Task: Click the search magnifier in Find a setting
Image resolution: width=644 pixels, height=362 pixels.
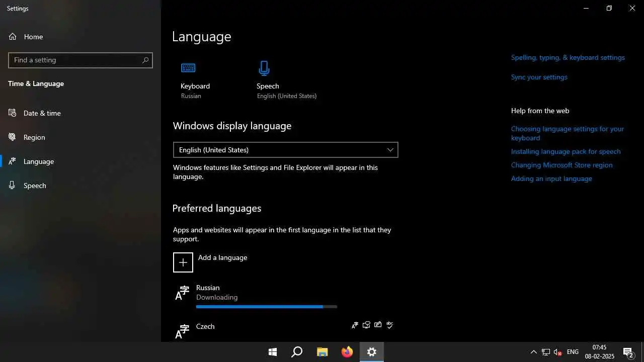Action: click(145, 60)
